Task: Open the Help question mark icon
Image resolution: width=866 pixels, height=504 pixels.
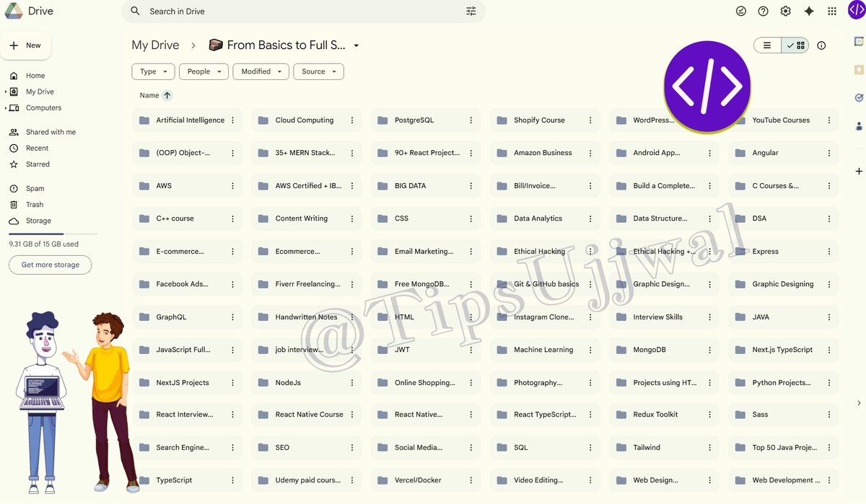Action: point(763,11)
